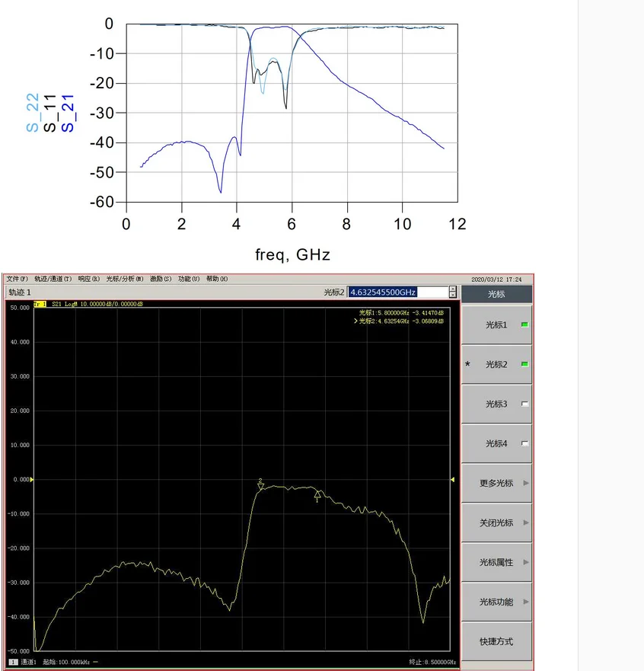
Task: Click the 轨迹 1 label
Action: click(x=20, y=292)
